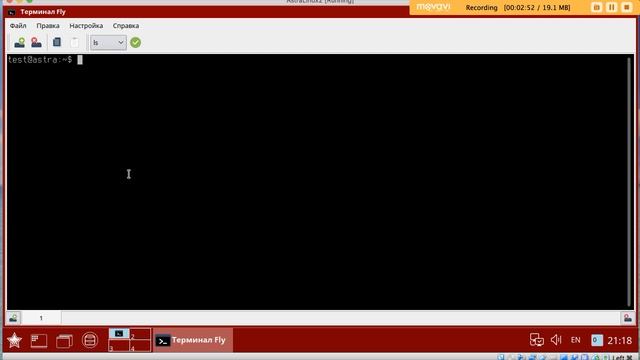The width and height of the screenshot is (640, 360).
Task: Open the star Start menu on taskbar
Action: [14, 340]
